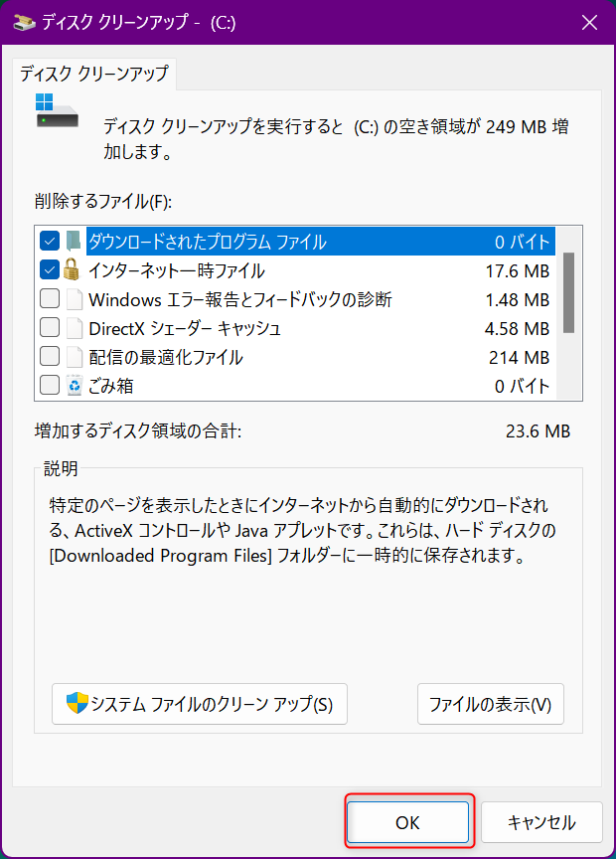Click the drive icon with Windows logo
Image resolution: width=616 pixels, height=859 pixels.
pos(57,110)
